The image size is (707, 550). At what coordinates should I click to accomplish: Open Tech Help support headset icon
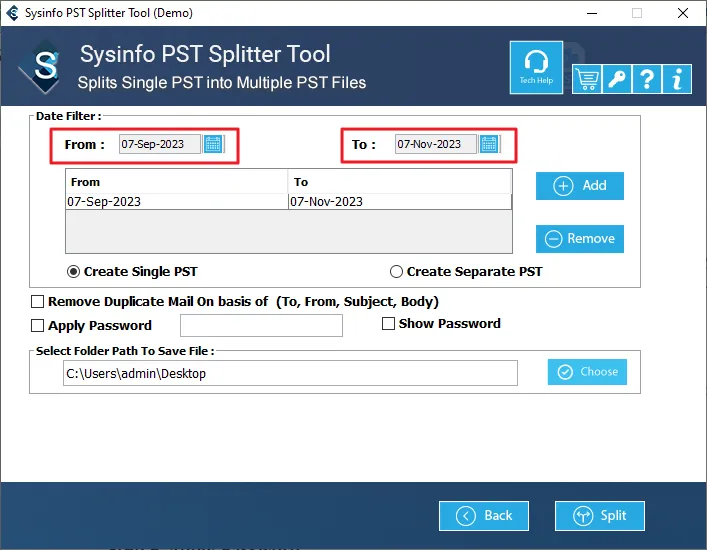click(536, 68)
